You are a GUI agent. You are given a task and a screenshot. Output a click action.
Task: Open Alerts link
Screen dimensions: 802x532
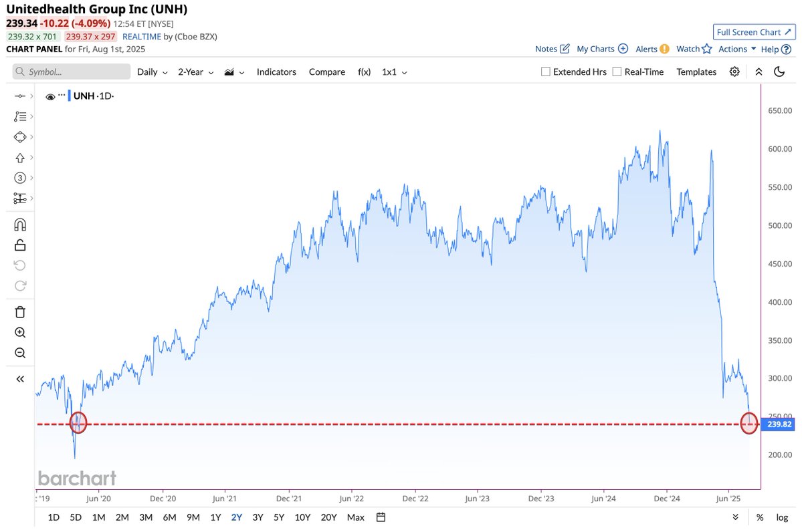pyautogui.click(x=652, y=49)
